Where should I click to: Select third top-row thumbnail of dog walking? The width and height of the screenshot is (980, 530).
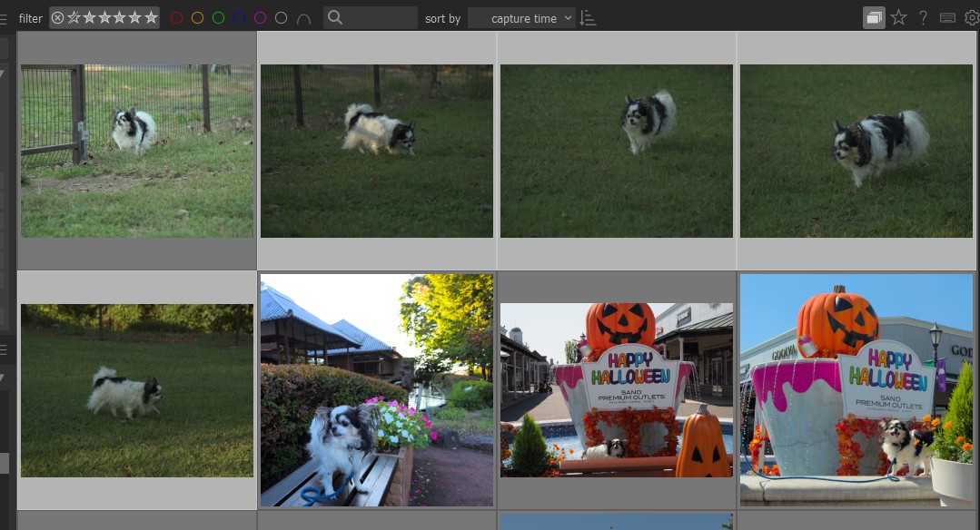(617, 151)
